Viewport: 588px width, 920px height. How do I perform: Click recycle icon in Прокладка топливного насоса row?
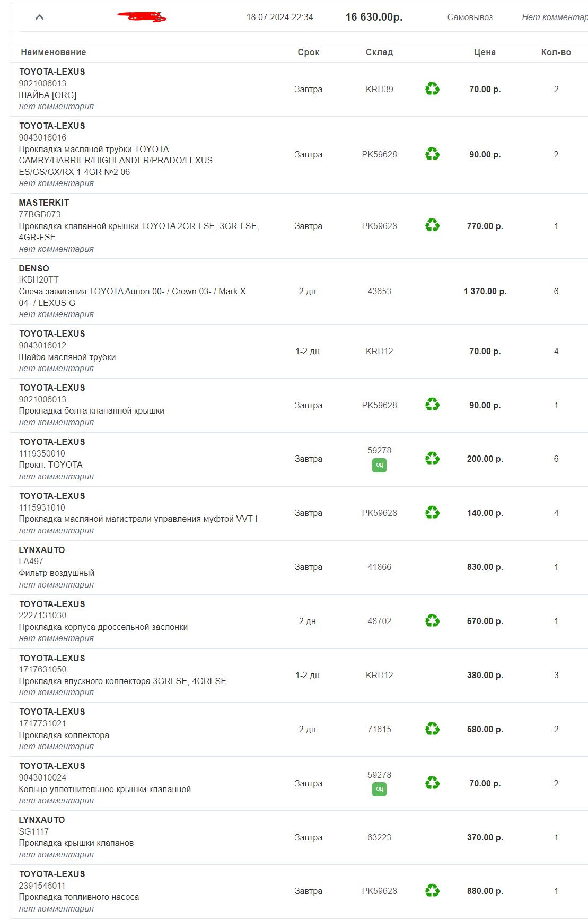432,891
